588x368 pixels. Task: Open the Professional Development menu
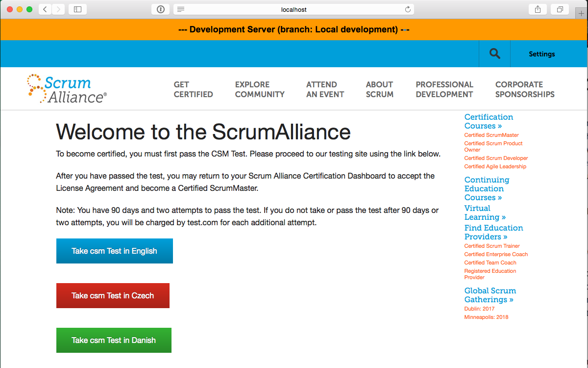444,89
